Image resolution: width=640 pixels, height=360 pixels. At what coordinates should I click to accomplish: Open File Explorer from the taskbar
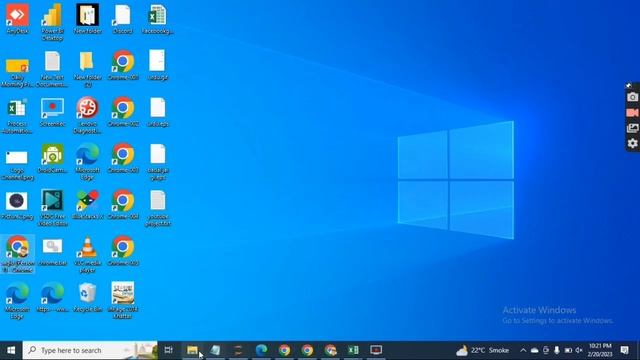point(192,350)
